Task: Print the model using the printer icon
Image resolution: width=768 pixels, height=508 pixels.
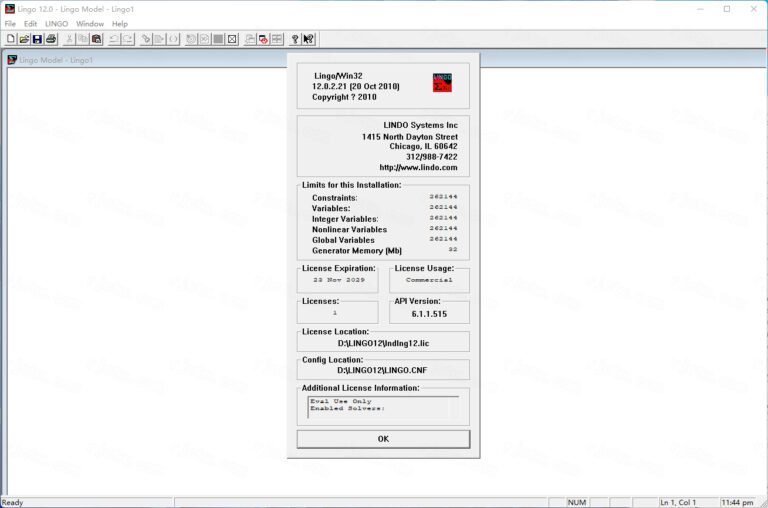Action: point(51,39)
